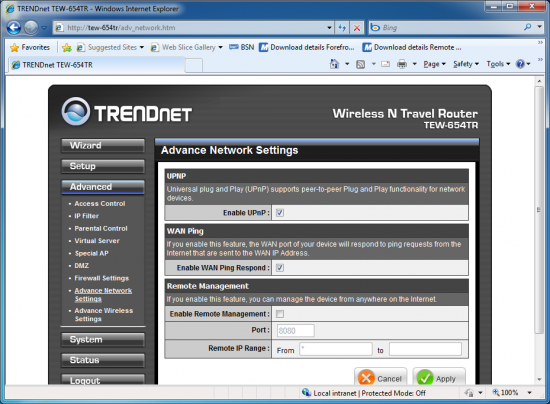The width and height of the screenshot is (550, 404).
Task: Click the TRENDnet logo
Action: tap(127, 112)
